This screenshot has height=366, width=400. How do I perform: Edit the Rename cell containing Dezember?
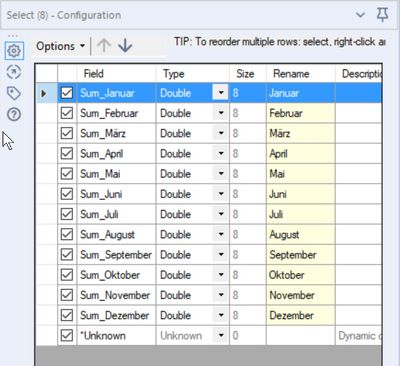(x=301, y=315)
